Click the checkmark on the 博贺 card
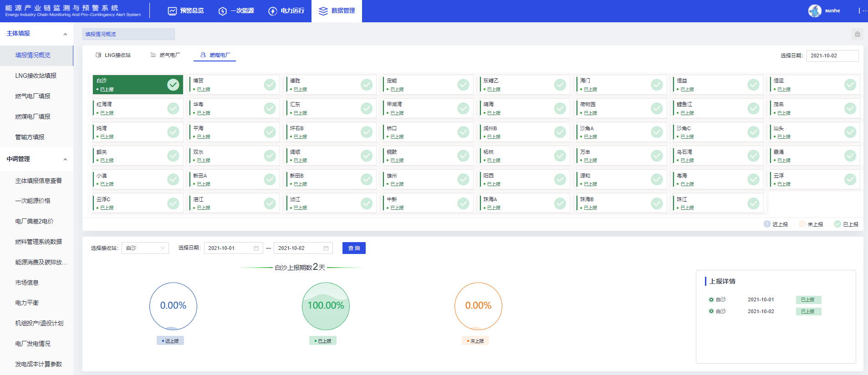The width and height of the screenshot is (868, 375). (270, 85)
